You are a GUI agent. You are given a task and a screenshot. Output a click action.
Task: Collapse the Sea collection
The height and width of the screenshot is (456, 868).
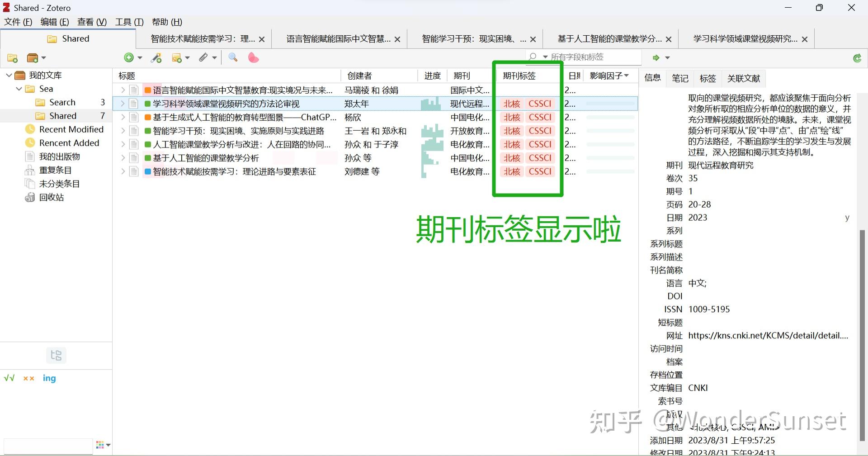(x=19, y=89)
